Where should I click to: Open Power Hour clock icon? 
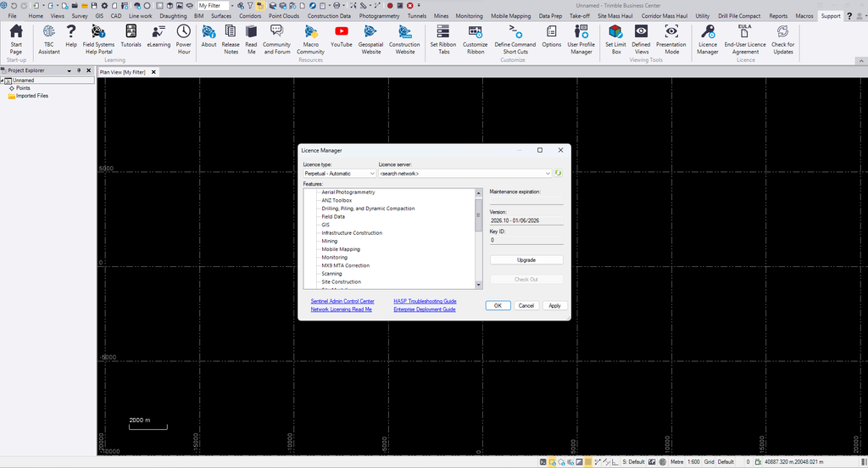pos(183,39)
